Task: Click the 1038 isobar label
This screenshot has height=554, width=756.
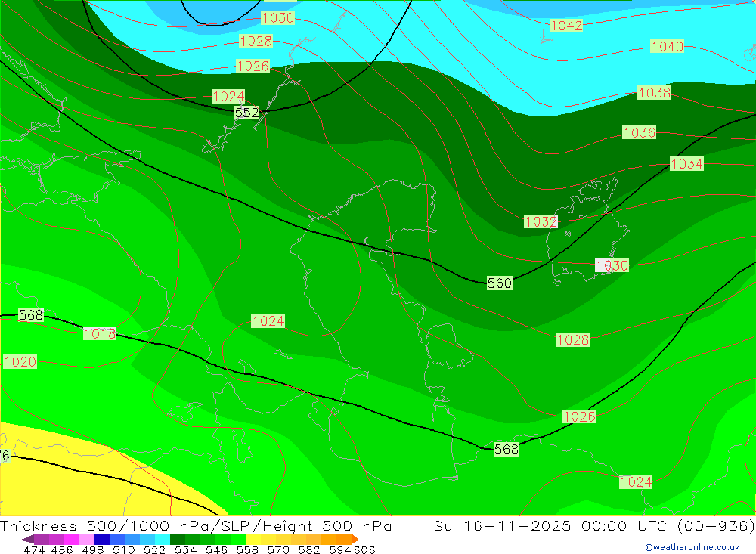Action: pos(654,92)
